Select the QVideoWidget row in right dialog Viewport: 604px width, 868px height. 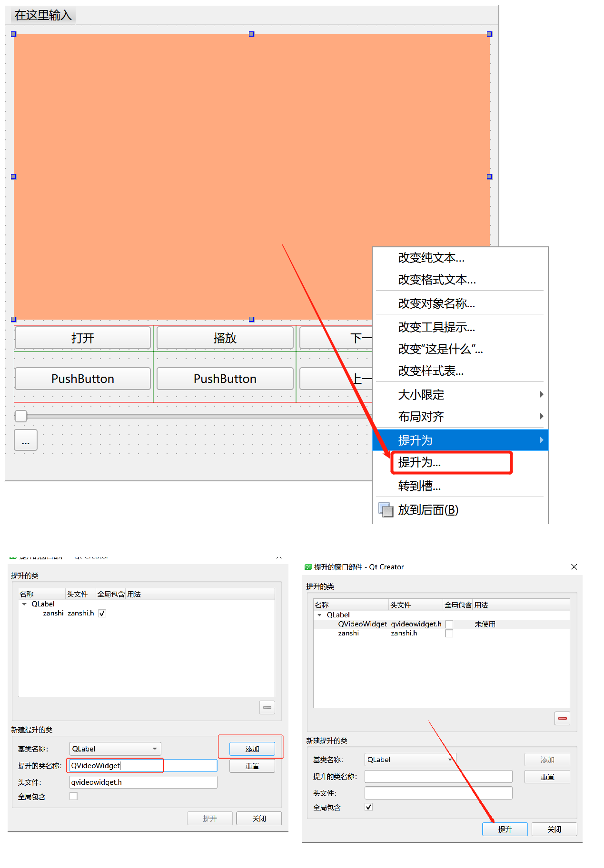[x=441, y=624]
